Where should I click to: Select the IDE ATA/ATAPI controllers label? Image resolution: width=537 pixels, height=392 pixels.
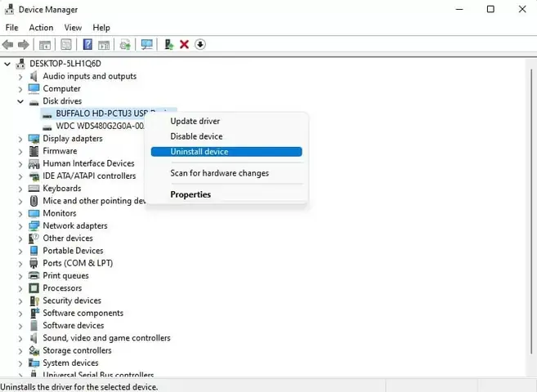point(89,176)
